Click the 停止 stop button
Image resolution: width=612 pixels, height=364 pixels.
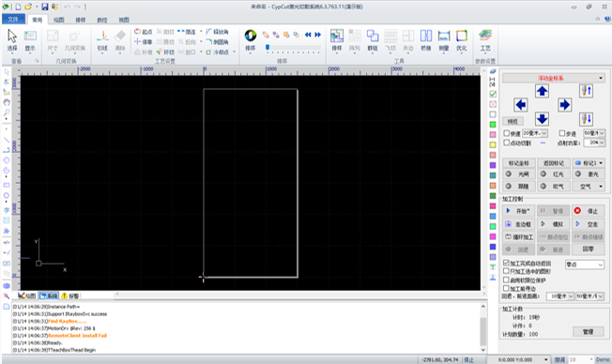pos(588,211)
